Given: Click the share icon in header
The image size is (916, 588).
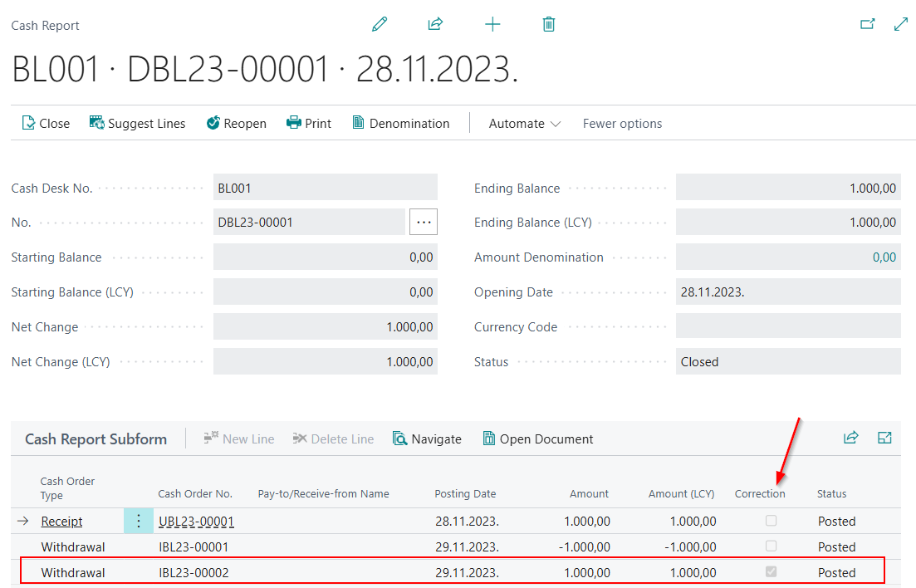Looking at the screenshot, I should [435, 24].
